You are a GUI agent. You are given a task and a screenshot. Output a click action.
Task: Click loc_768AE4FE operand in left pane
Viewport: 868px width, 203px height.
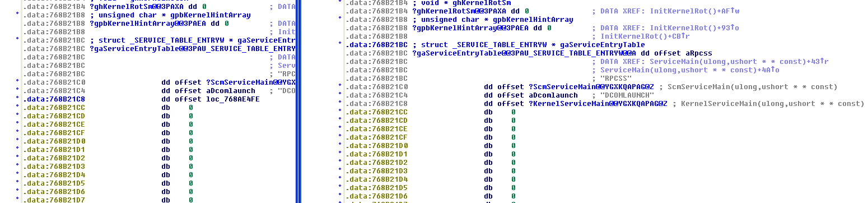[x=234, y=99]
